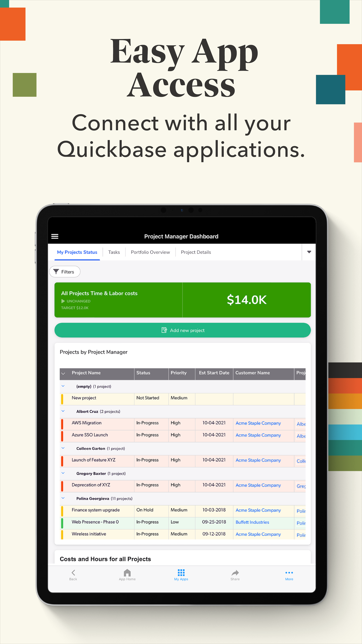Collapse all groups via header chevron
This screenshot has height=644, width=362.
click(x=63, y=373)
